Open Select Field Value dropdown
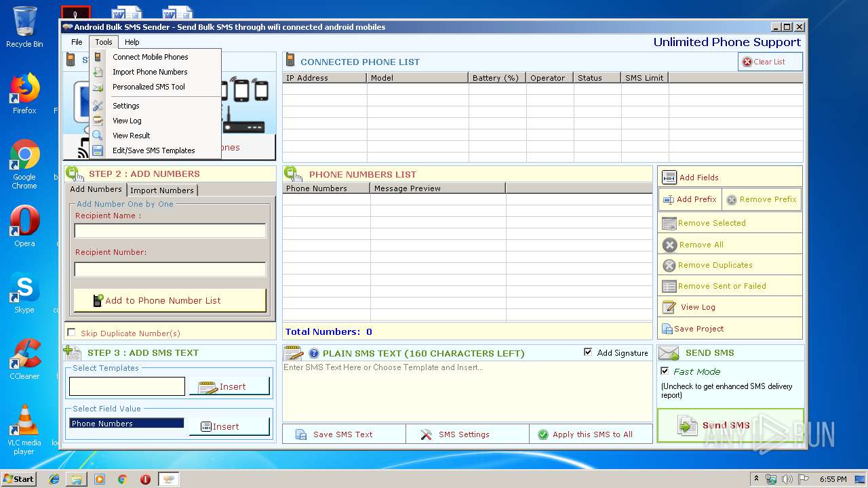 pos(127,424)
